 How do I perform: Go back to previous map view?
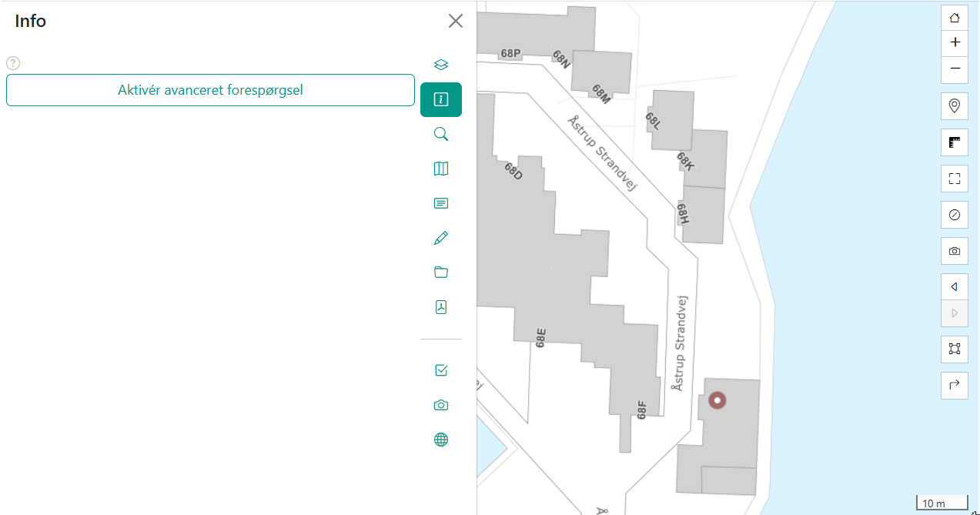[x=955, y=287]
